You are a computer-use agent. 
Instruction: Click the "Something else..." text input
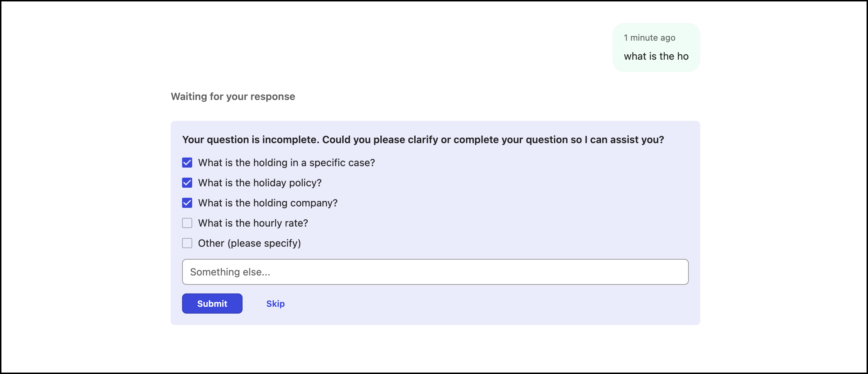click(435, 272)
